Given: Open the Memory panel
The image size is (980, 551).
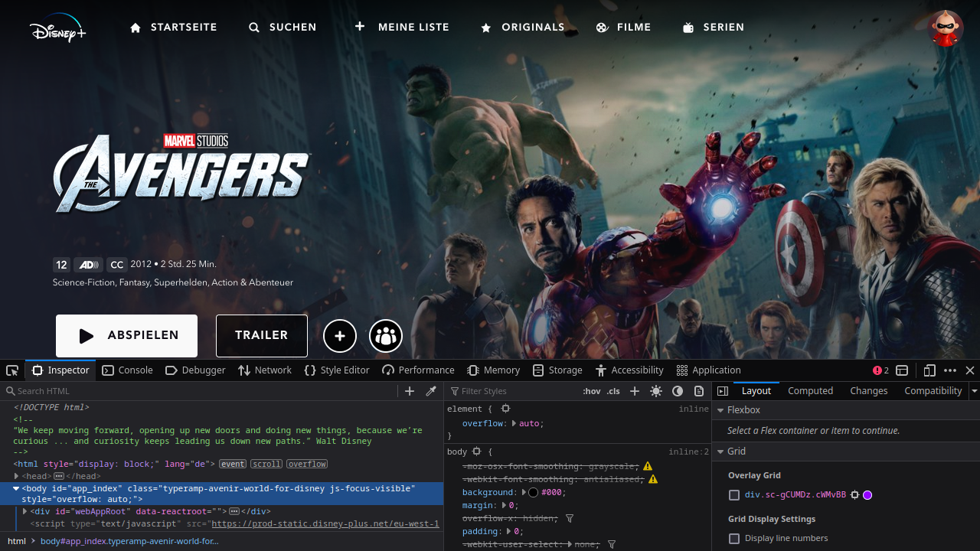Looking at the screenshot, I should 494,370.
